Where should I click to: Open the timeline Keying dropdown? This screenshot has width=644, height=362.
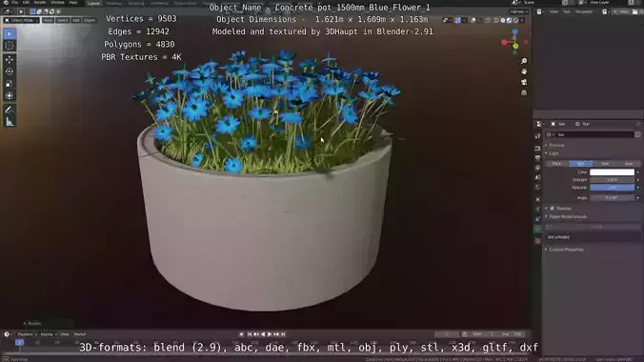(49, 334)
